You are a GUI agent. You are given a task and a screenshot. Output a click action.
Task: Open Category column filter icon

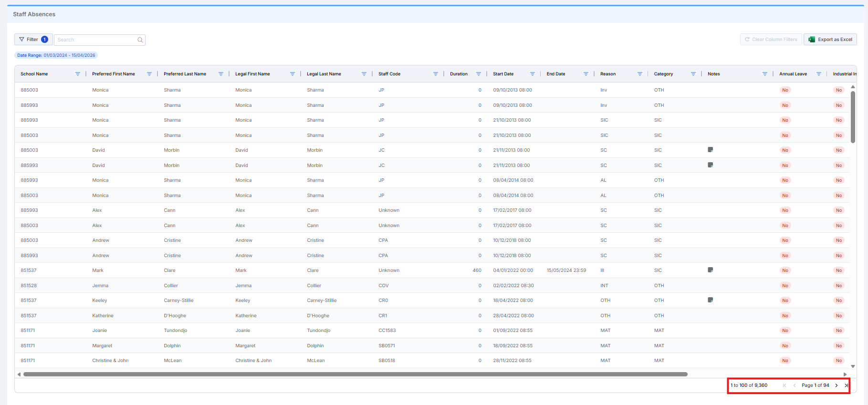693,74
